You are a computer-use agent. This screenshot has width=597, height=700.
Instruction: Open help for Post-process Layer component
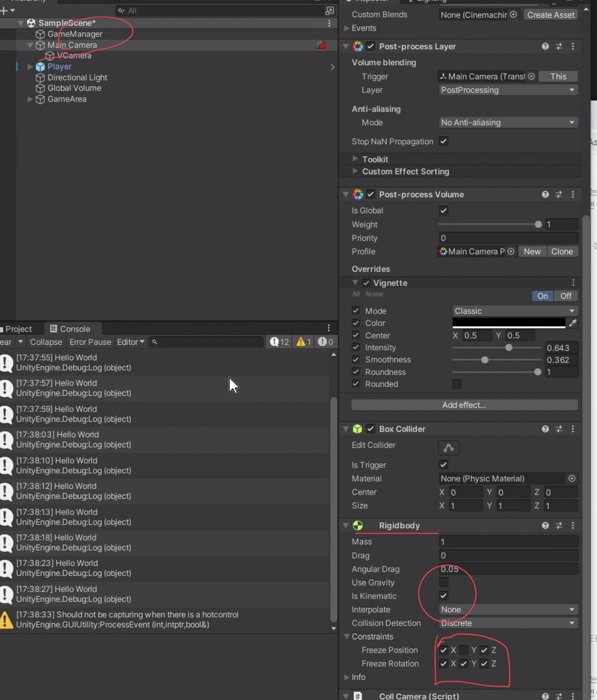click(545, 46)
